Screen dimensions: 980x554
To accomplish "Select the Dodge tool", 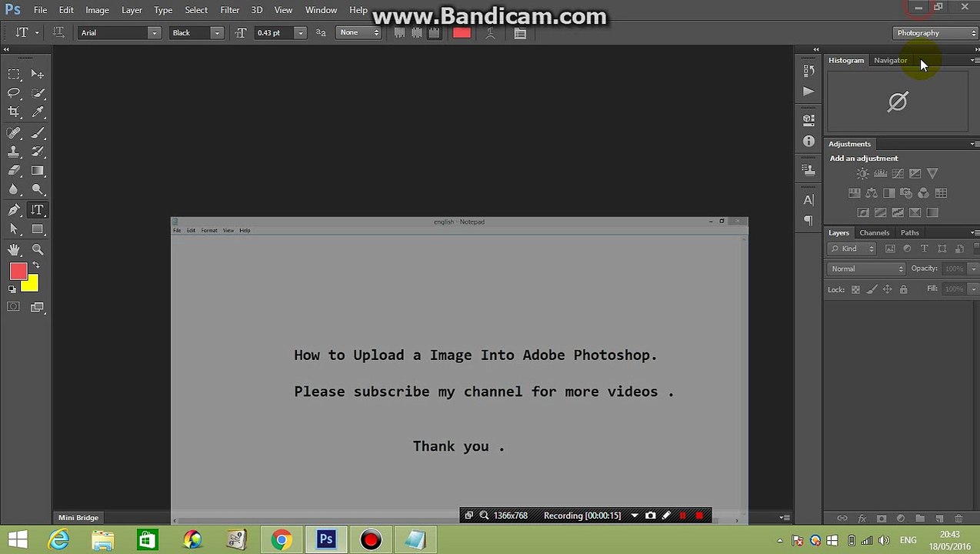I will (37, 190).
